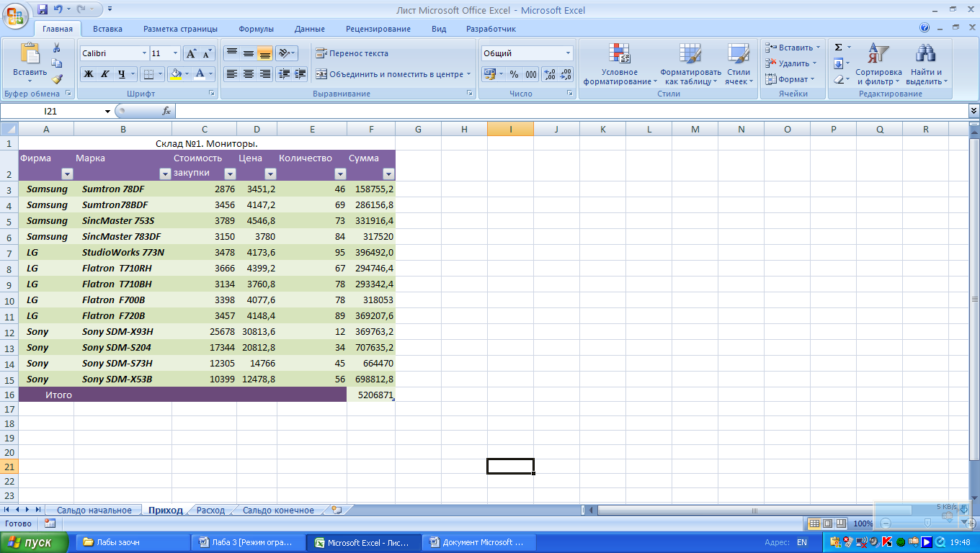Toggle italic К formatting
The height and width of the screenshot is (553, 980).
[x=104, y=73]
